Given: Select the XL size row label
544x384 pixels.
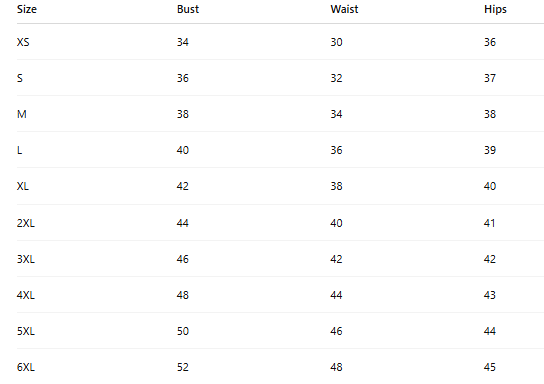Looking at the screenshot, I should point(23,186).
